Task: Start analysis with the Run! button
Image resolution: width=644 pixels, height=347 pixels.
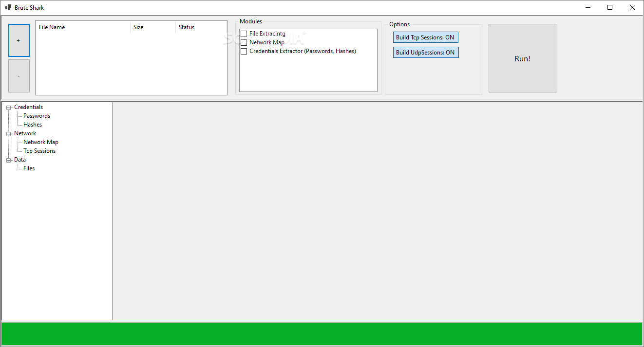Action: 523,58
